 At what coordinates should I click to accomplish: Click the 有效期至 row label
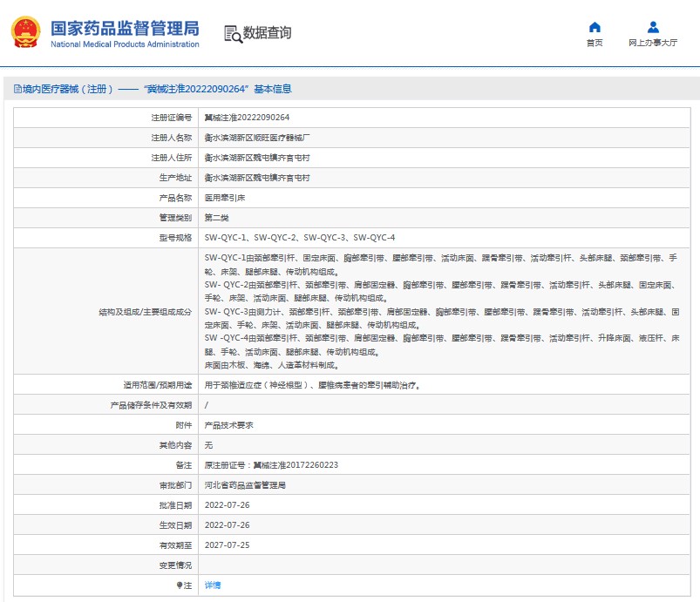[175, 545]
